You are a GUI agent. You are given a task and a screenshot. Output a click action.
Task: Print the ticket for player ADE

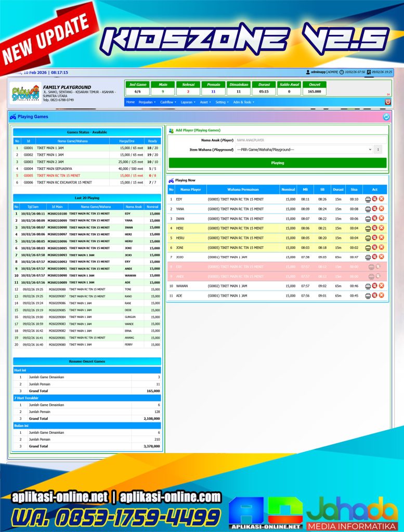coord(368,296)
